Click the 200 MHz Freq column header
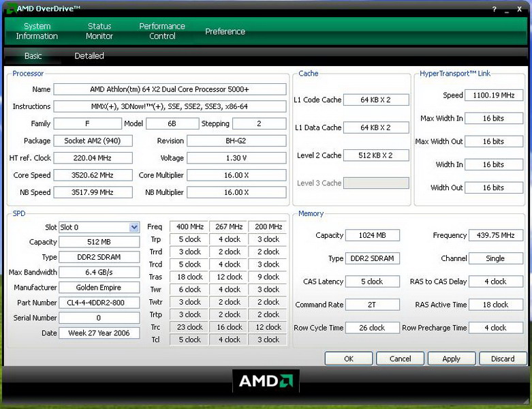Viewport: 532px width, 409px height. pos(268,227)
